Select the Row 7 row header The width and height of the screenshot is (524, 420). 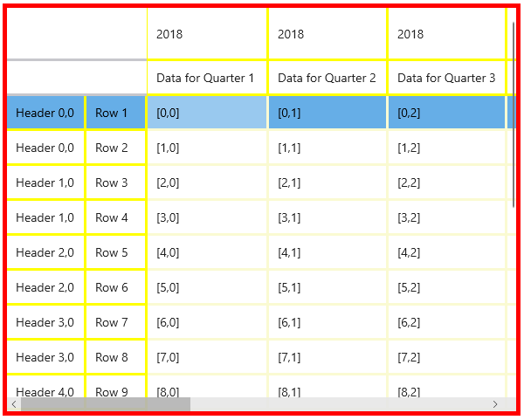114,322
